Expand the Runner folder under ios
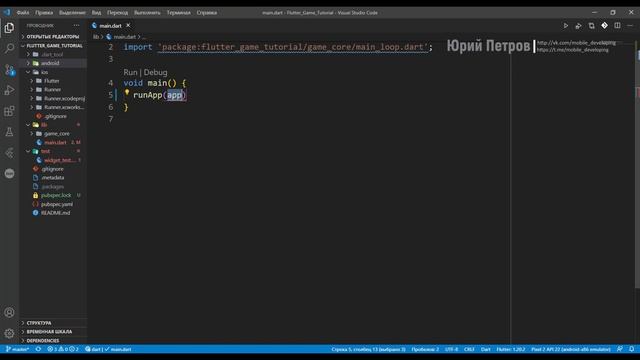The height and width of the screenshot is (360, 640). 53,90
